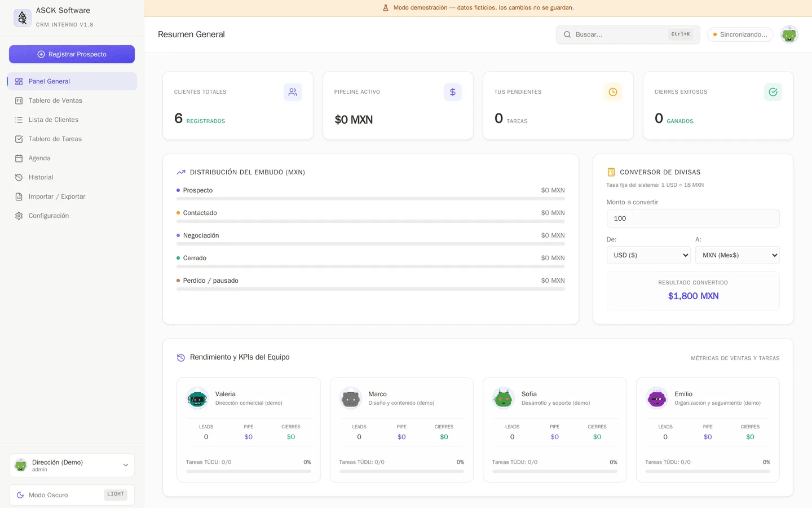Image resolution: width=812 pixels, height=508 pixels.
Task: Click the Pipeline Activo dollar icon
Action: point(453,92)
